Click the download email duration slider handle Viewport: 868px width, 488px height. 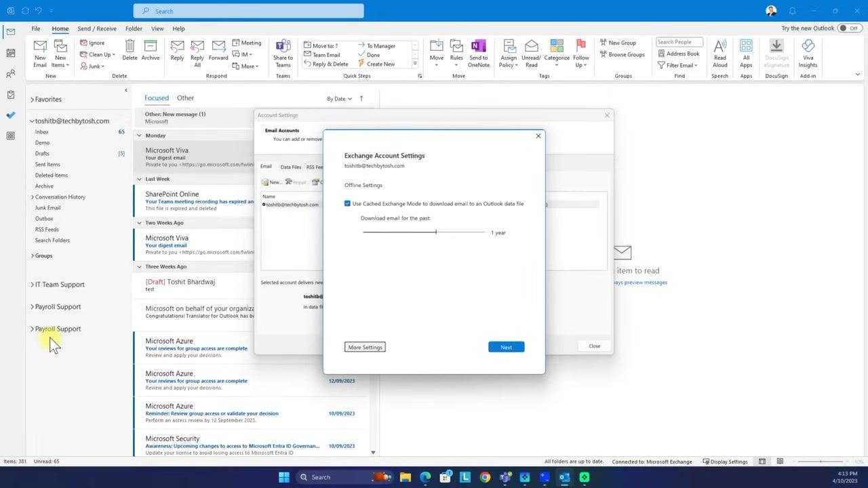[x=436, y=232]
